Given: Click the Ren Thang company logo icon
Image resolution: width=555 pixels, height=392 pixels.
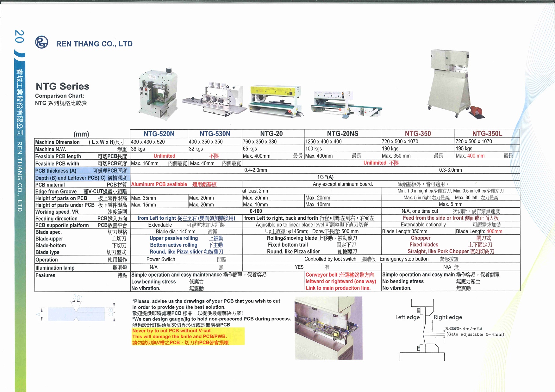Looking at the screenshot, I should tap(41, 42).
